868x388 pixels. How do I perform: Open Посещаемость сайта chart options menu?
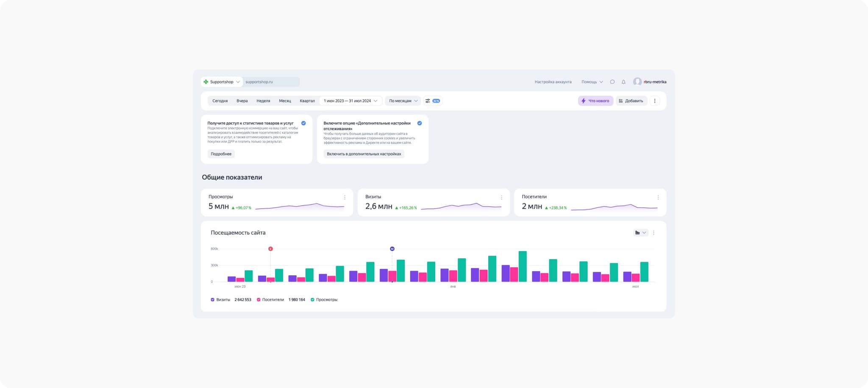(654, 233)
